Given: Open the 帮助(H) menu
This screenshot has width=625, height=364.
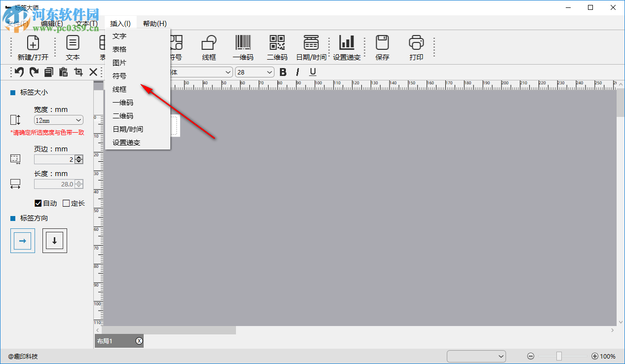Looking at the screenshot, I should [x=155, y=23].
